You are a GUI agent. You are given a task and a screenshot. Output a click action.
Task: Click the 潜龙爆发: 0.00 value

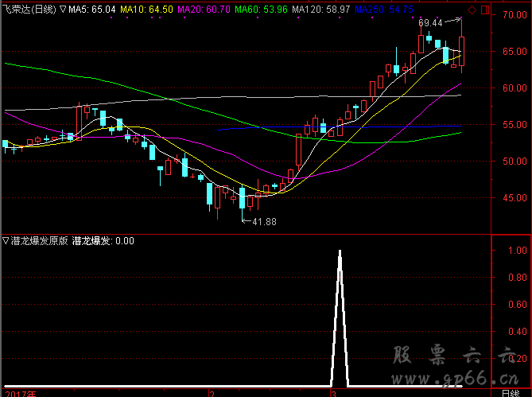click(x=103, y=241)
